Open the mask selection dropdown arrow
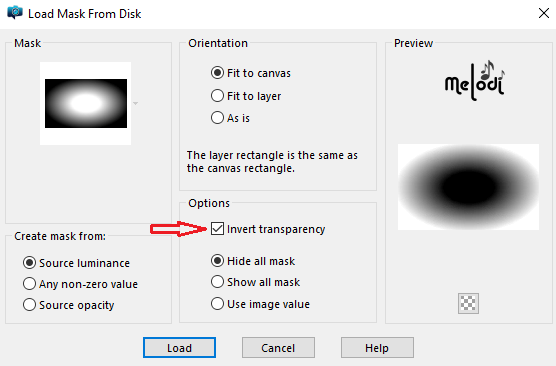Screen dimensions: 556x366 (135, 104)
